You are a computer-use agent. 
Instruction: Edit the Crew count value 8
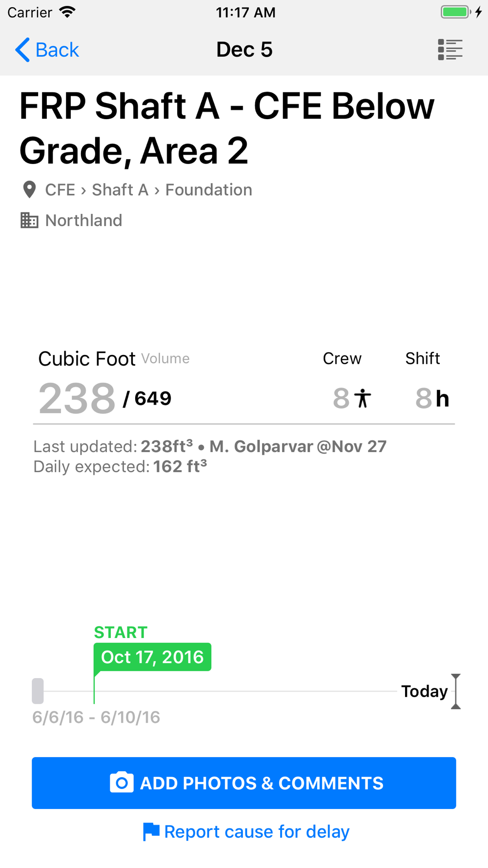click(x=341, y=398)
